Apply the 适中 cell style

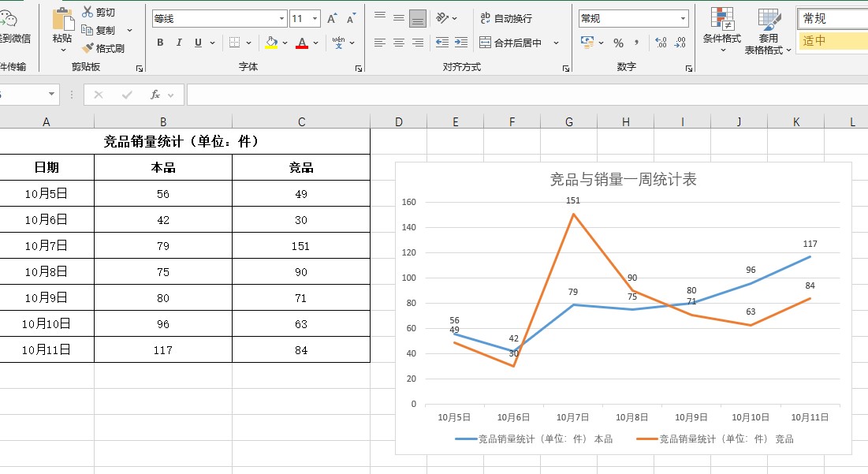click(832, 41)
